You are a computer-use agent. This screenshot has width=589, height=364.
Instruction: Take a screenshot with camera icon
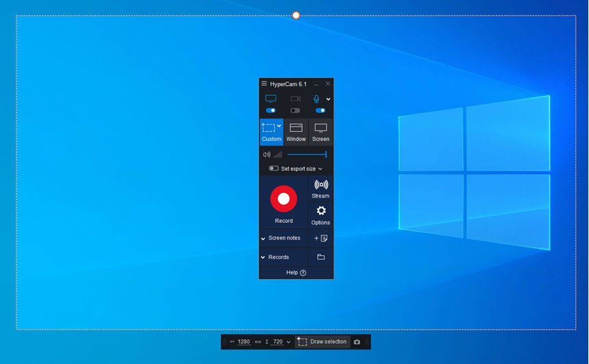pyautogui.click(x=357, y=342)
